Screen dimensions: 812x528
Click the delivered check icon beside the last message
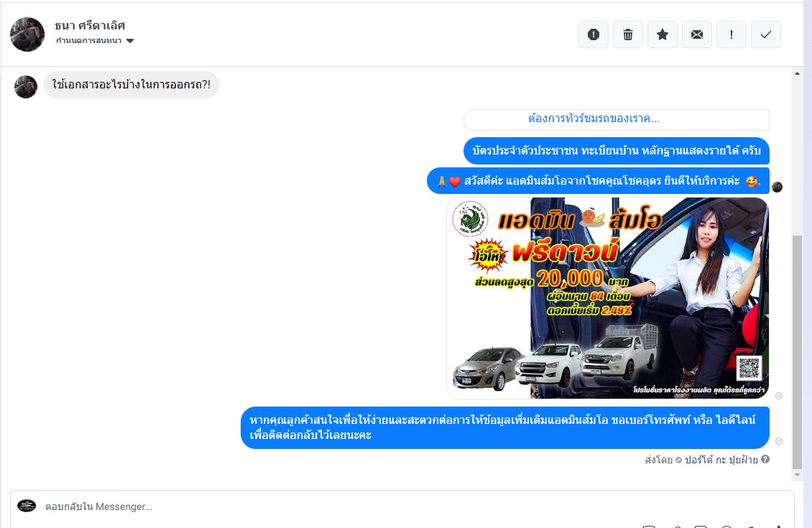click(779, 441)
